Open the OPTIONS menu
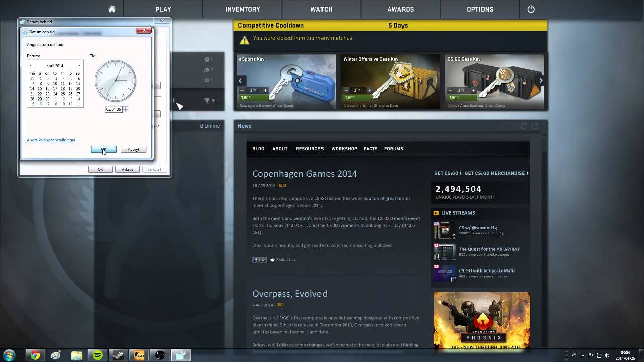Image resolution: width=644 pixels, height=362 pixels. [480, 9]
